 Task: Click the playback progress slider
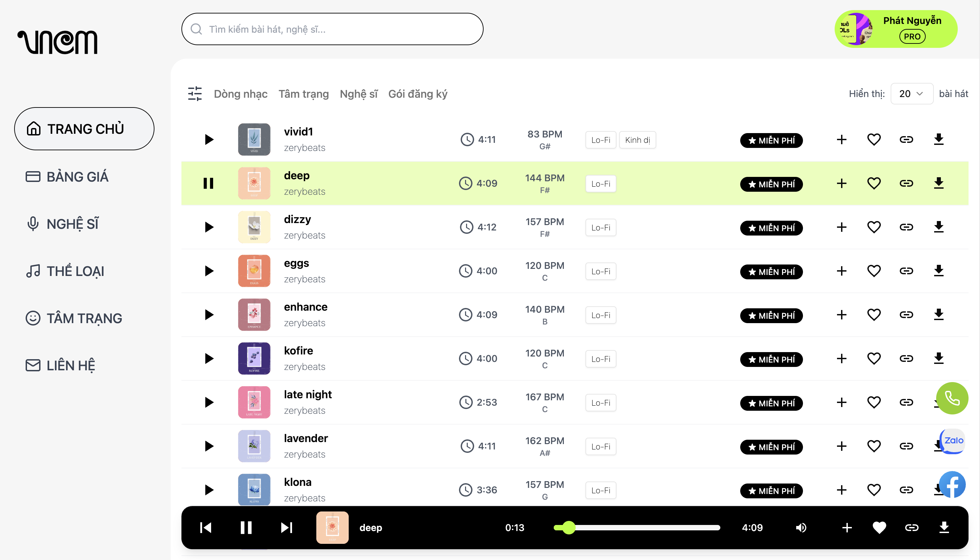(x=637, y=527)
